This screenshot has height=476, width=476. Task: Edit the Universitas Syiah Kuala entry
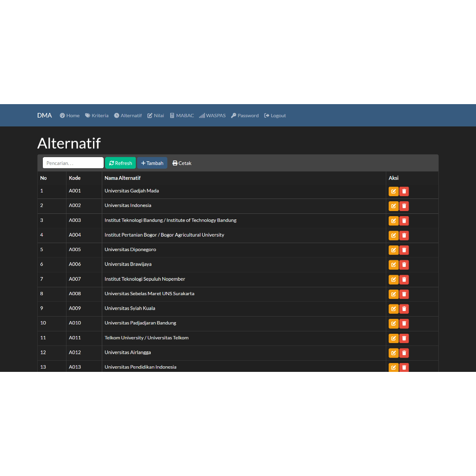(393, 309)
